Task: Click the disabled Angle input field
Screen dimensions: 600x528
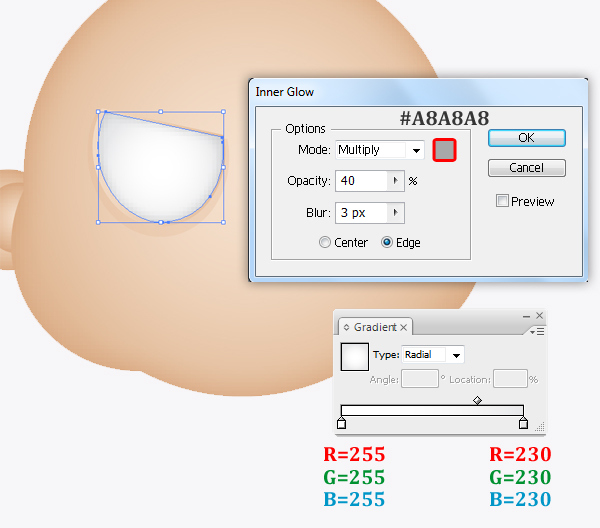Action: click(420, 379)
